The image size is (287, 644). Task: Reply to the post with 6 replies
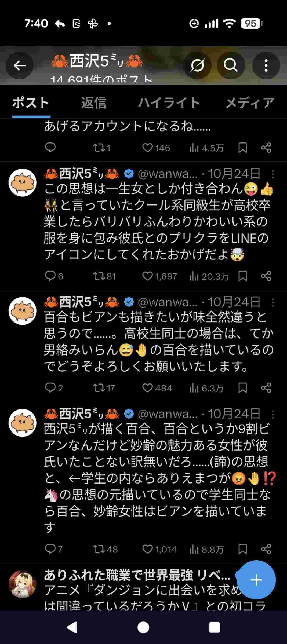[x=50, y=276]
